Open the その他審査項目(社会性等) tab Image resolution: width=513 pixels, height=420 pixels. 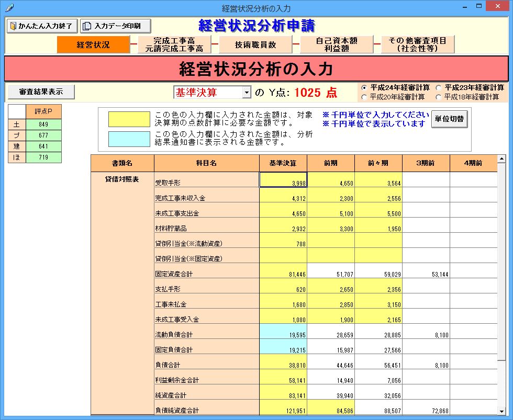tap(418, 45)
